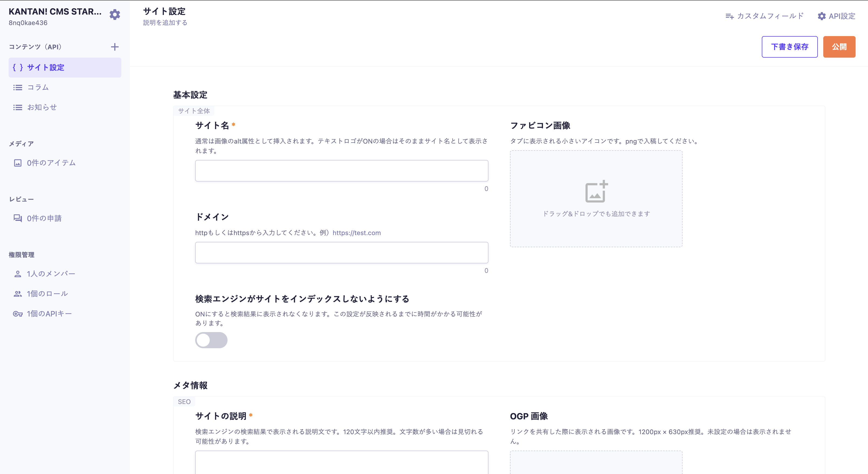The height and width of the screenshot is (474, 868).
Task: Open media via the 0件のアイテム image icon
Action: 18,163
